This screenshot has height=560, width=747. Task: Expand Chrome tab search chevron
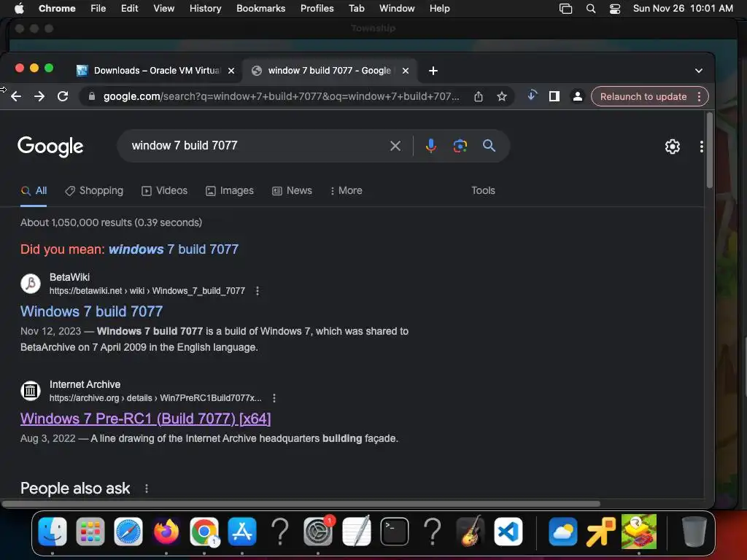coord(698,71)
